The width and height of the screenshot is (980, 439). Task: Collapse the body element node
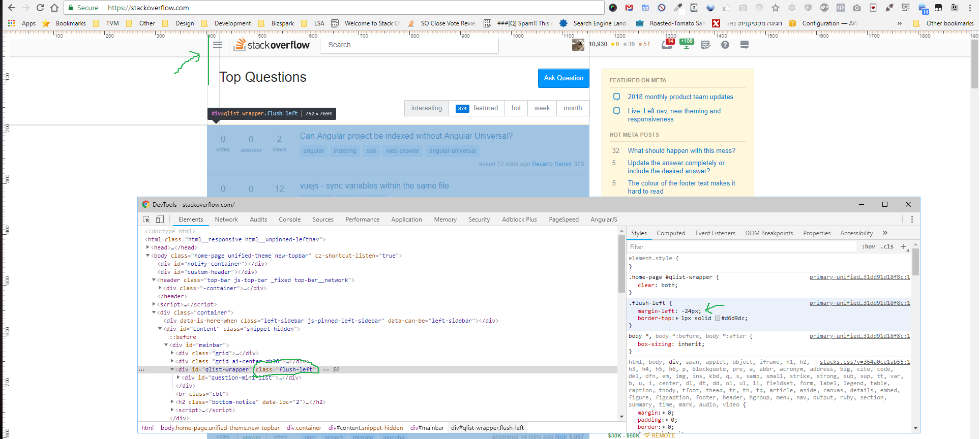(148, 256)
